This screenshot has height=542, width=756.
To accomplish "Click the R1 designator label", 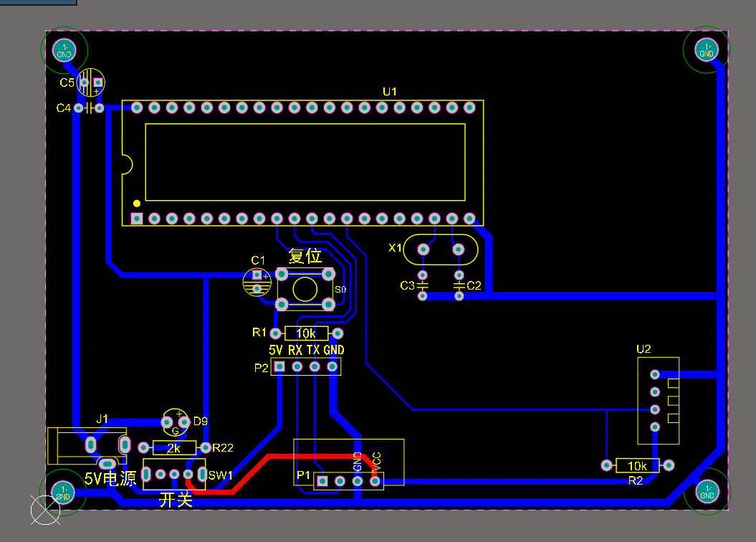I will tap(259, 332).
